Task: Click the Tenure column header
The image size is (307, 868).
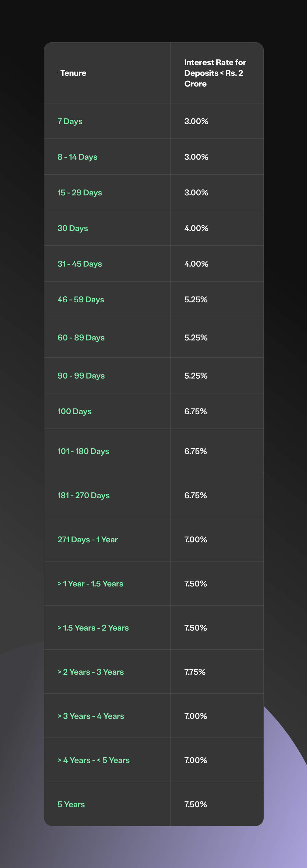Action: [73, 73]
